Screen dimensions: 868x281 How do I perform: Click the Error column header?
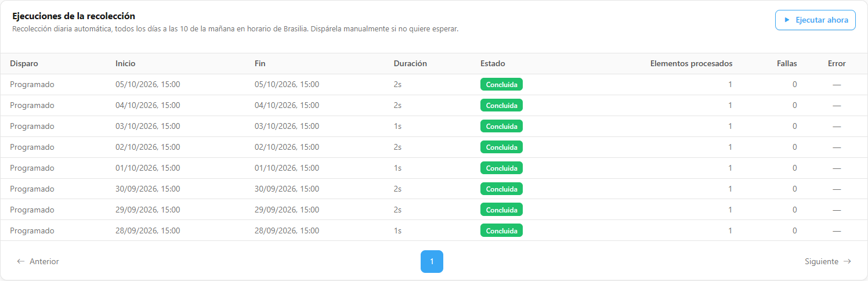(x=837, y=63)
